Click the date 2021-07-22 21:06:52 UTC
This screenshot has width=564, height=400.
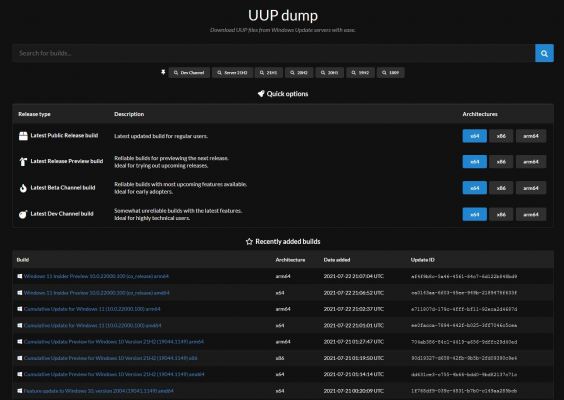[354, 293]
